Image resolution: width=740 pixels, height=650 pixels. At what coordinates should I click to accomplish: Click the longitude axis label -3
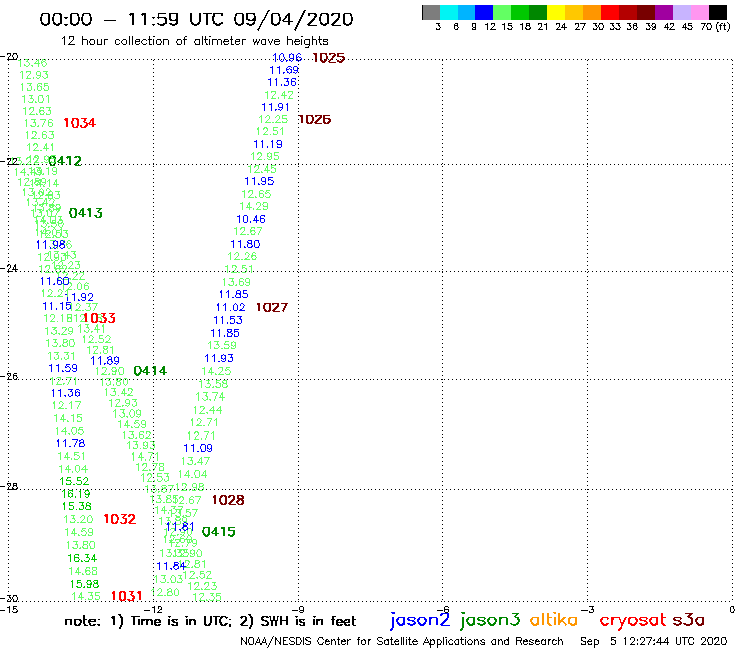588,609
